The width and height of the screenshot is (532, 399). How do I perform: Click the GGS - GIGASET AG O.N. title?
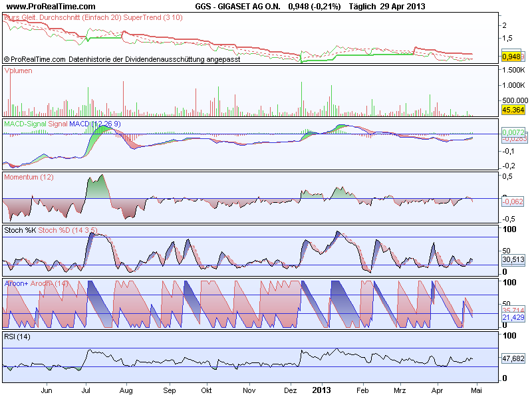(x=238, y=7)
